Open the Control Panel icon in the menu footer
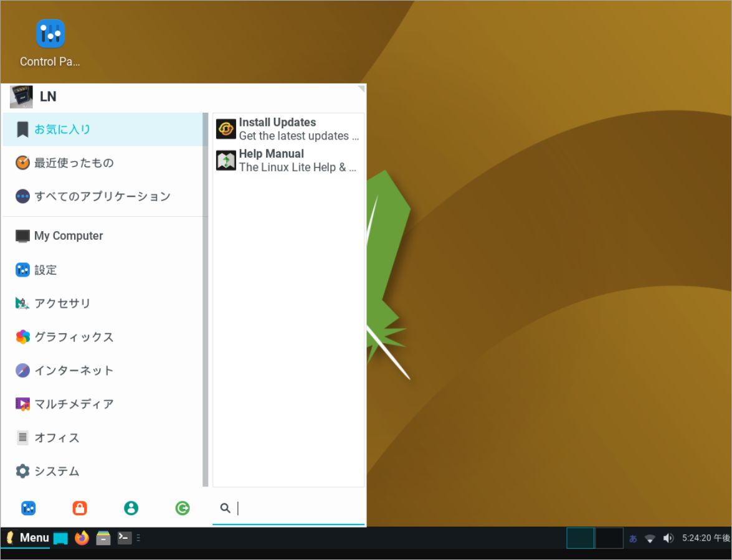This screenshot has width=732, height=560. pyautogui.click(x=28, y=508)
